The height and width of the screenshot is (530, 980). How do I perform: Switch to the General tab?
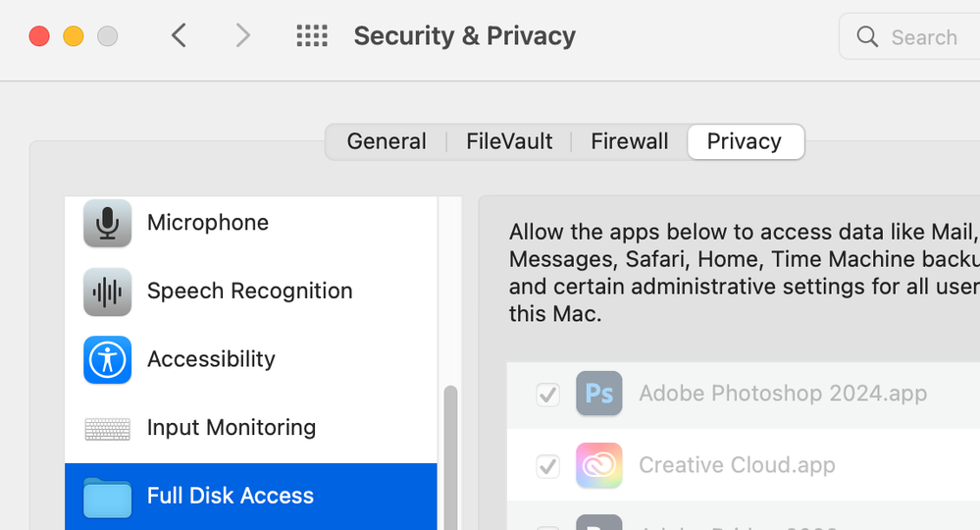[387, 141]
